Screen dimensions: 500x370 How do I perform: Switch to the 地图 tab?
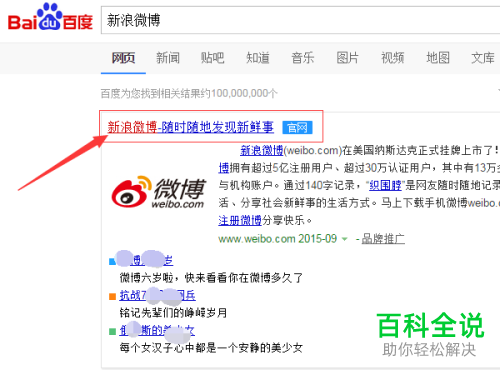(438, 58)
